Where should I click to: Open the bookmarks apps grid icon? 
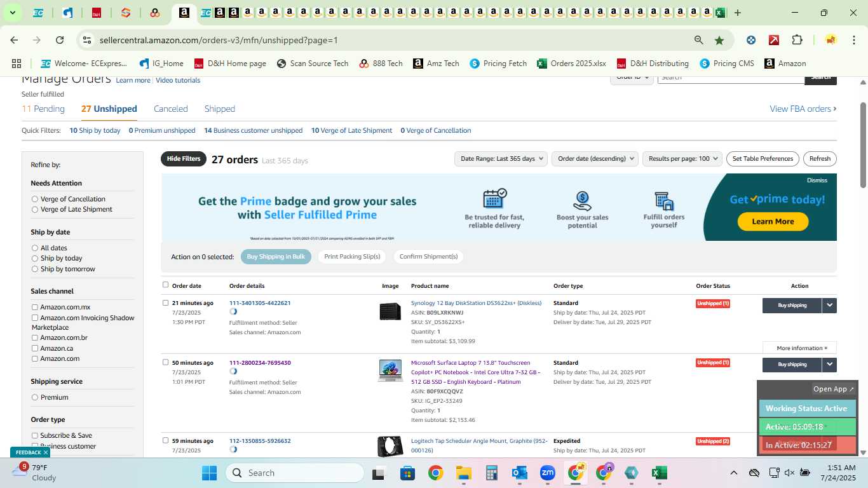point(17,64)
